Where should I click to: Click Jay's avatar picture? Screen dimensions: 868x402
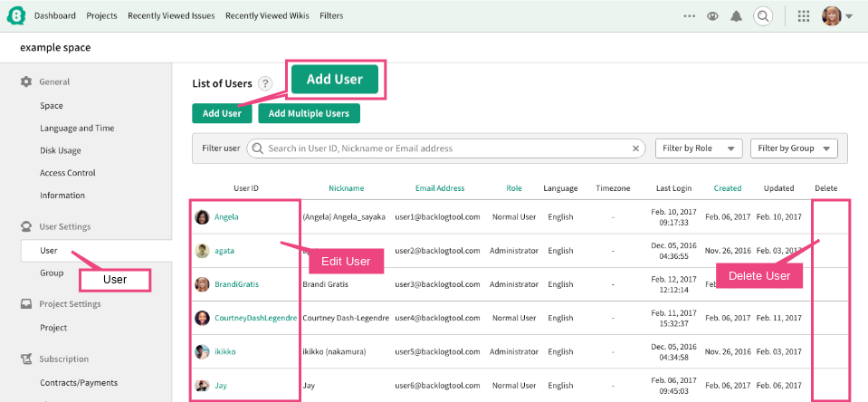pos(202,386)
